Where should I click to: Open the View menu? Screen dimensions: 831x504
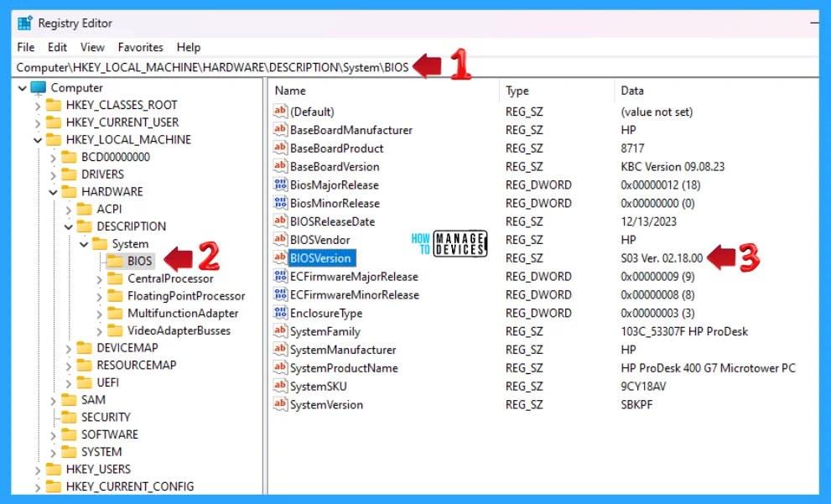92,47
